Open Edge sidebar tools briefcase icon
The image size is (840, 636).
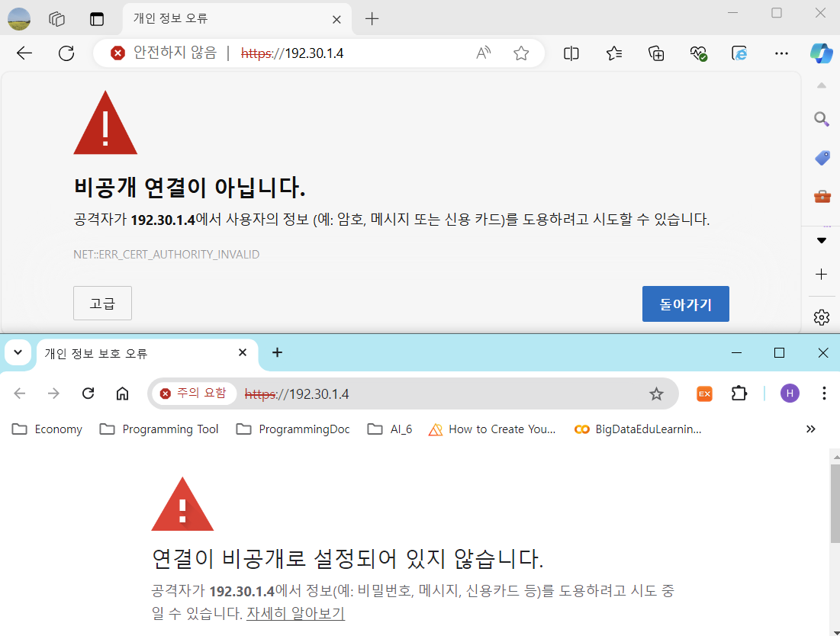pos(822,196)
